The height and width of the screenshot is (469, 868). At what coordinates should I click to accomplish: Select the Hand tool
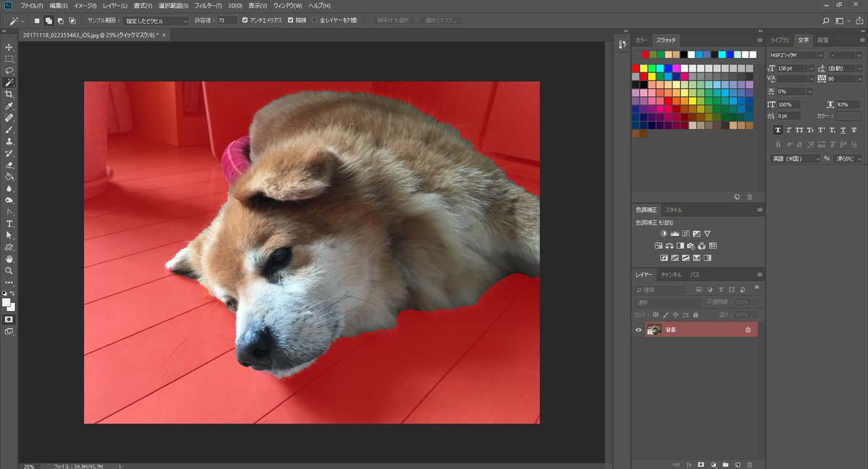click(9, 258)
